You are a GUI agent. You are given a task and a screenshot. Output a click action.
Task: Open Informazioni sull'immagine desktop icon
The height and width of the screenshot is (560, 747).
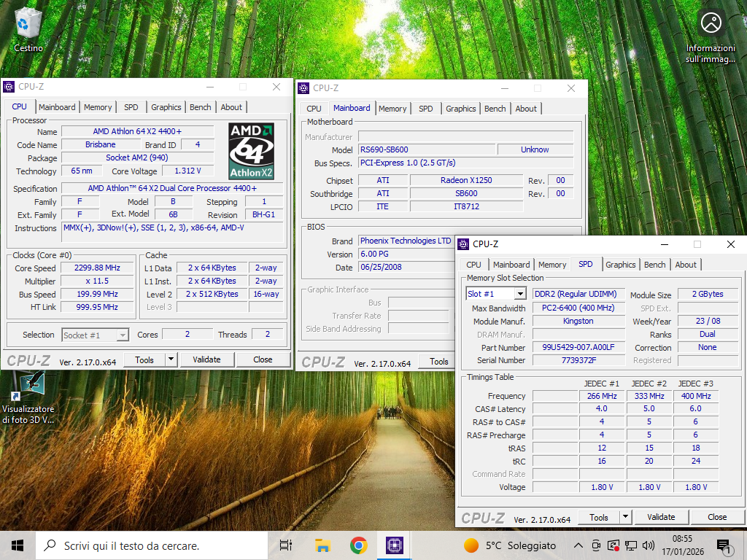pos(711,36)
